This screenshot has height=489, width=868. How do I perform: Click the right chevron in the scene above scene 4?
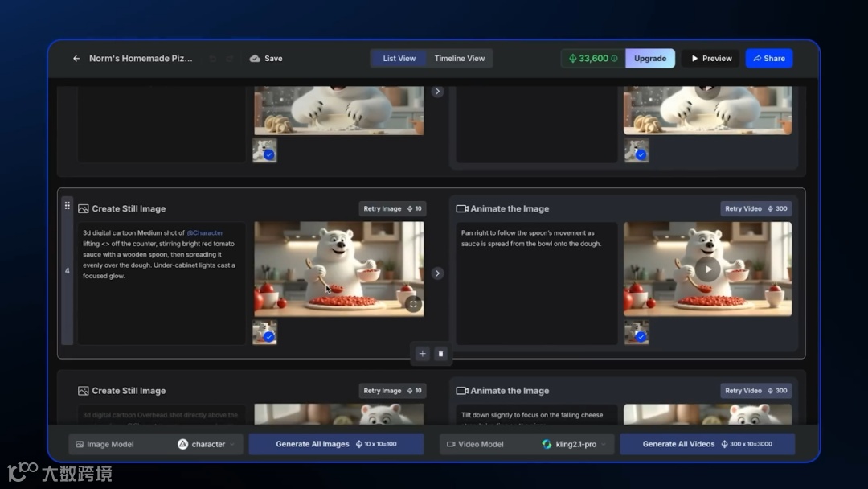437,92
